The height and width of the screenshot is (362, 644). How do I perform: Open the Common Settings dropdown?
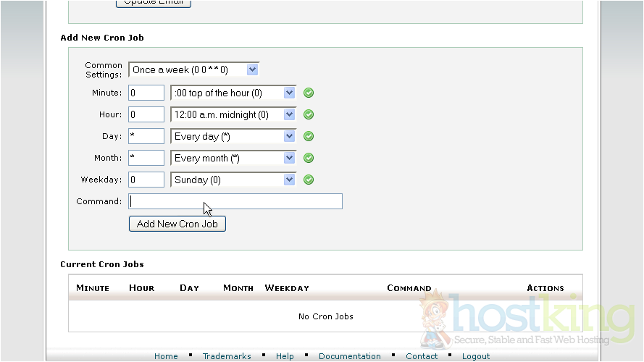(193, 70)
